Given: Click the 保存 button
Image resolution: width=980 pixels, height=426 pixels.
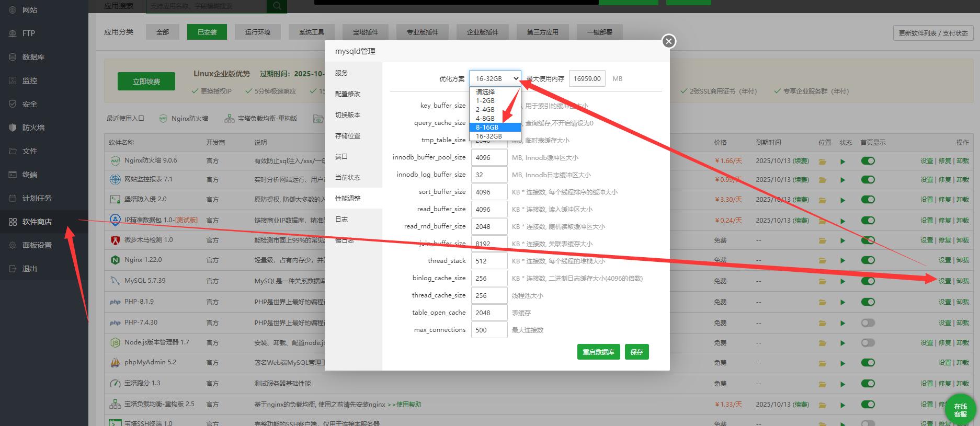Looking at the screenshot, I should (636, 352).
